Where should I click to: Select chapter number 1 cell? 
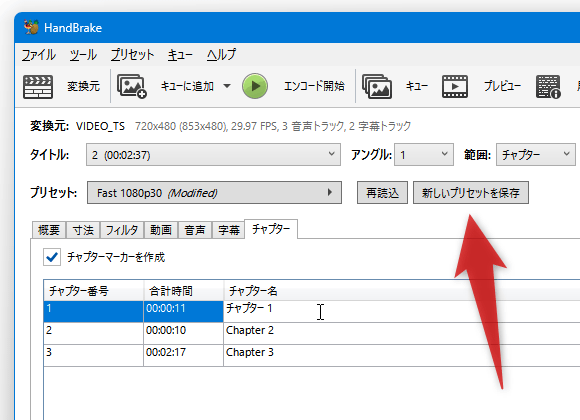point(94,311)
